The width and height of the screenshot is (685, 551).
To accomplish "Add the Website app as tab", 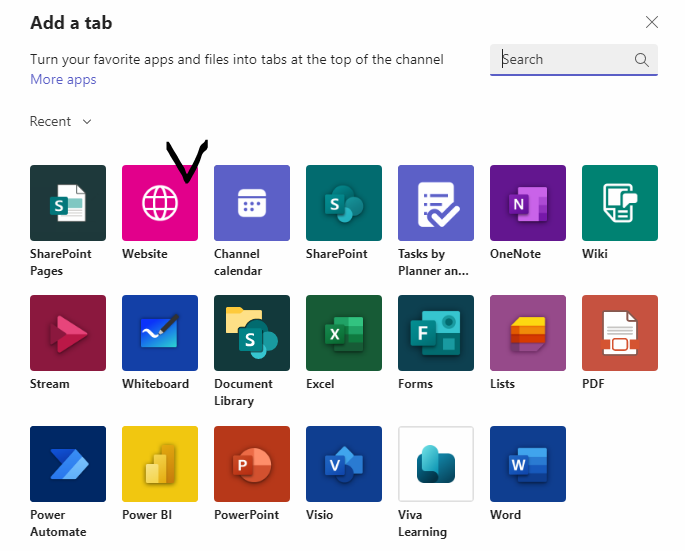I will [x=160, y=203].
